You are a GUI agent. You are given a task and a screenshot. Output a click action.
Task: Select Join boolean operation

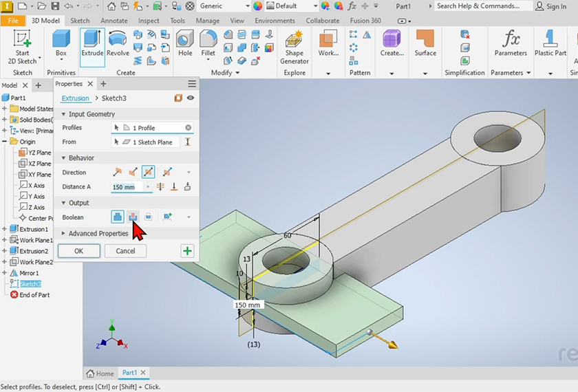pos(118,217)
